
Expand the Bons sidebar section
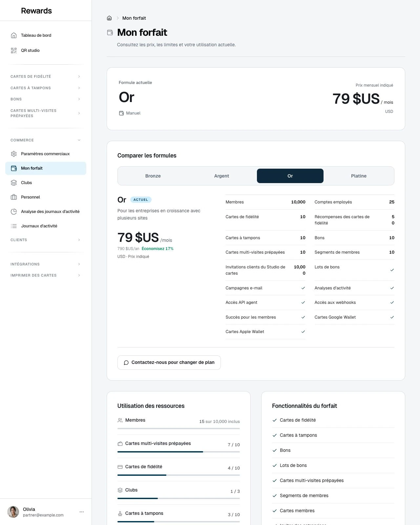tap(46, 99)
